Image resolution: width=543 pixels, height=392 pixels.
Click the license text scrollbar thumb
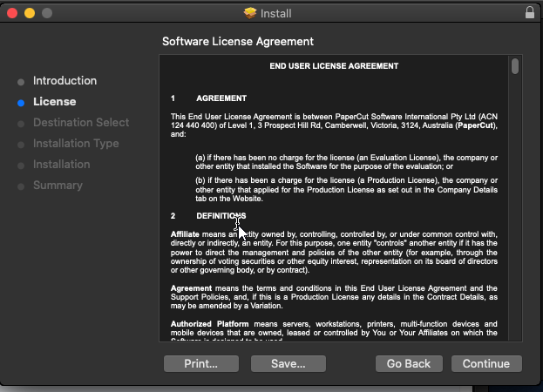[x=515, y=66]
